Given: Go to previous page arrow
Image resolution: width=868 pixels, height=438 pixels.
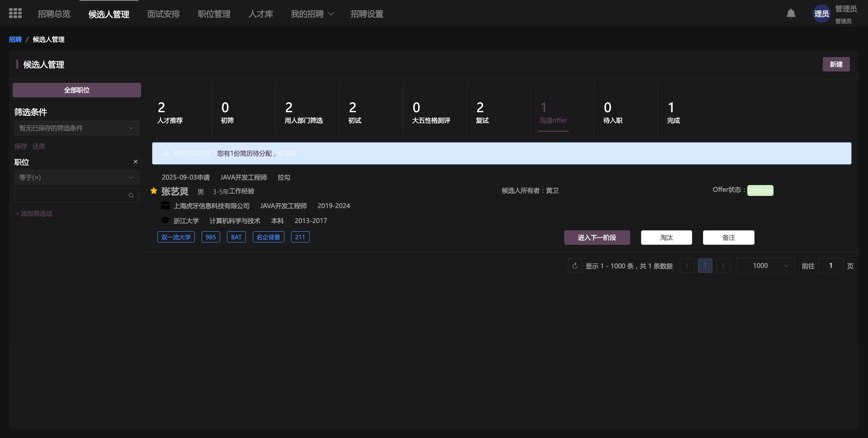Looking at the screenshot, I should point(687,266).
